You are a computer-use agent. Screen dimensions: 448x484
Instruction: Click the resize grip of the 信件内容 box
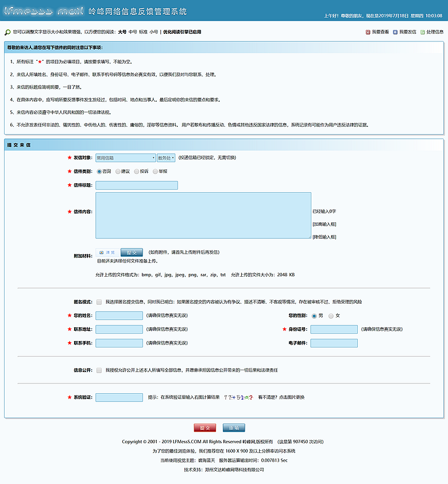tap(309, 237)
